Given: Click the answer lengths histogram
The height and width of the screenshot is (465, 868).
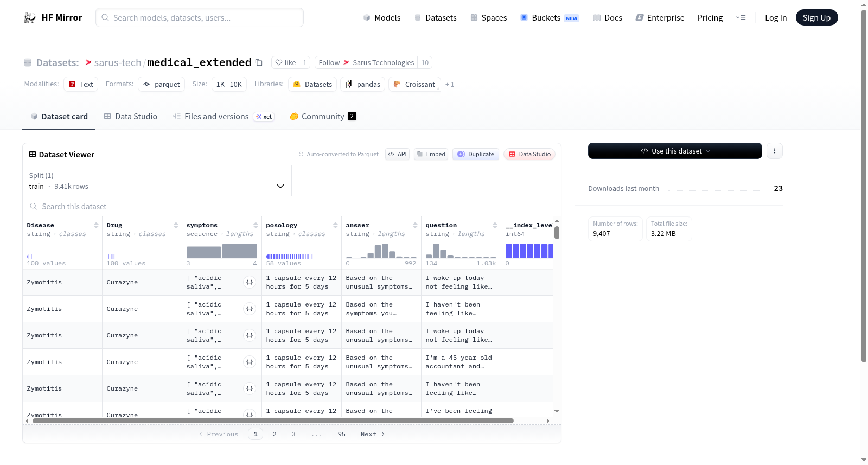Looking at the screenshot, I should click(x=381, y=251).
